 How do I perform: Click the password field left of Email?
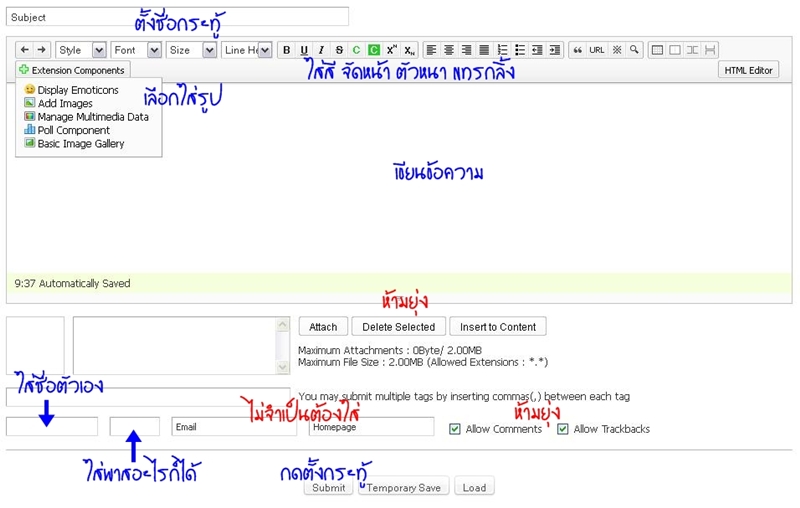point(135,426)
